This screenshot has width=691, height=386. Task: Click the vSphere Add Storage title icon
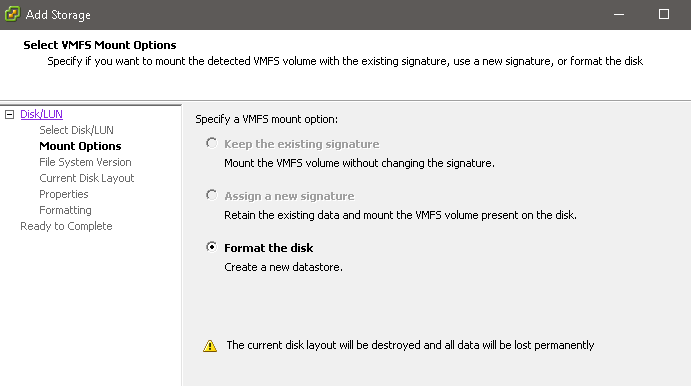[x=12, y=14]
